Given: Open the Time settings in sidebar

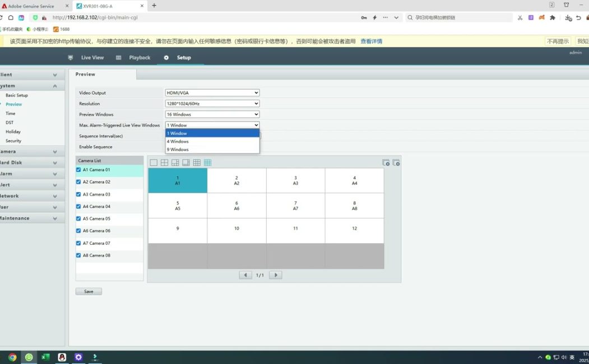Looking at the screenshot, I should click(x=11, y=114).
